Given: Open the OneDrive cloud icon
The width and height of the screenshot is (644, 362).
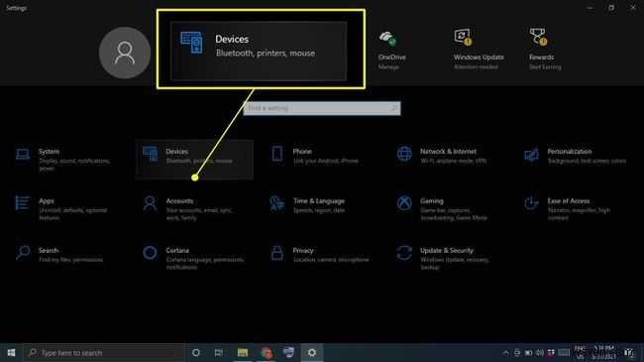Looking at the screenshot, I should click(387, 38).
